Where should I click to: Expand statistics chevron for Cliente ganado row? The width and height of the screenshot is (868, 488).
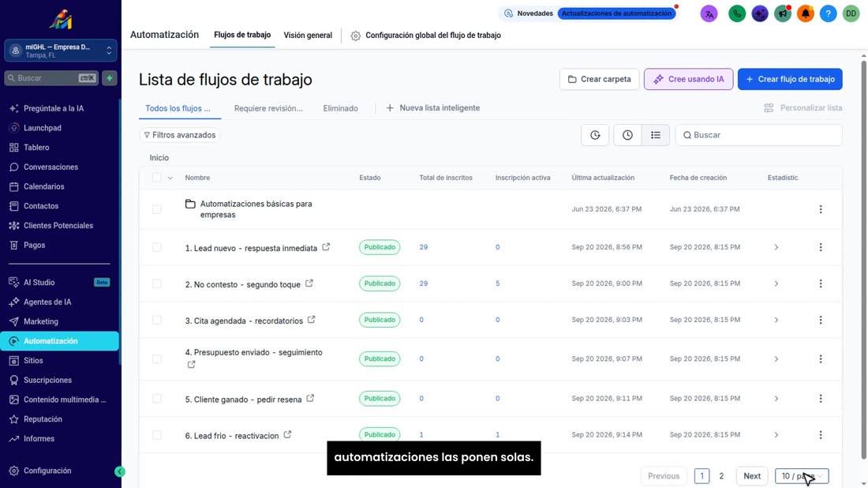776,399
